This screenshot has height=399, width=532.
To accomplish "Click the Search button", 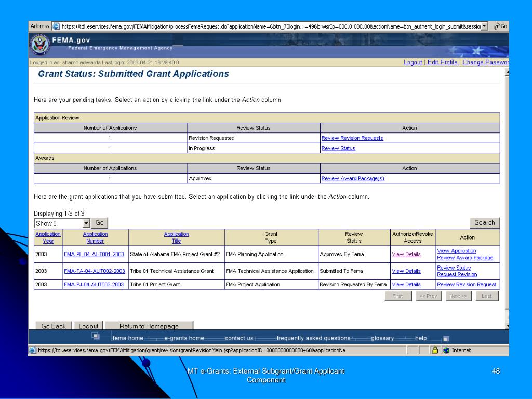I will 485,223.
